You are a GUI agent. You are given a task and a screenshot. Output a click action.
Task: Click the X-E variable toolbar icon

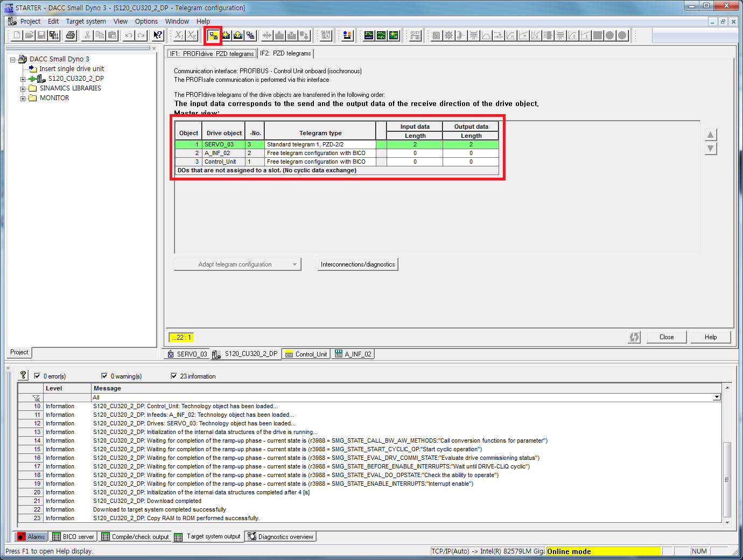tap(192, 36)
